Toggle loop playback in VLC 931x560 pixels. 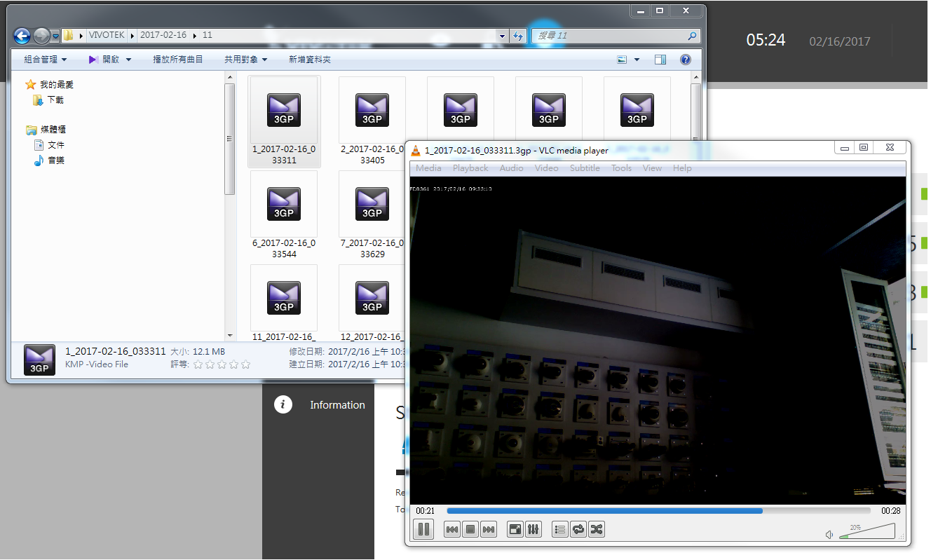point(578,529)
